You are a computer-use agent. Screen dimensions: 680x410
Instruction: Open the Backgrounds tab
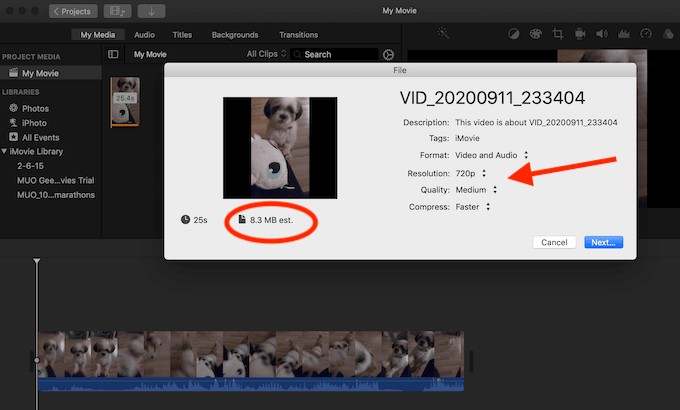(x=235, y=35)
